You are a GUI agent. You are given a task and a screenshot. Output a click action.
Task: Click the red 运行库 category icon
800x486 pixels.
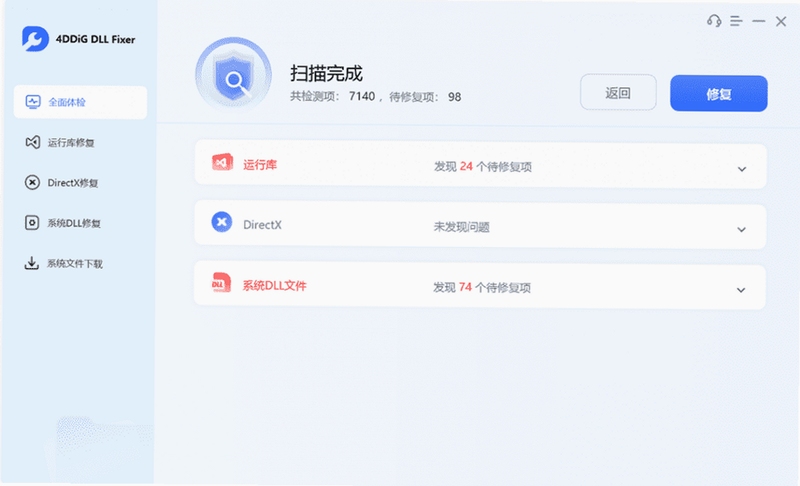222,162
